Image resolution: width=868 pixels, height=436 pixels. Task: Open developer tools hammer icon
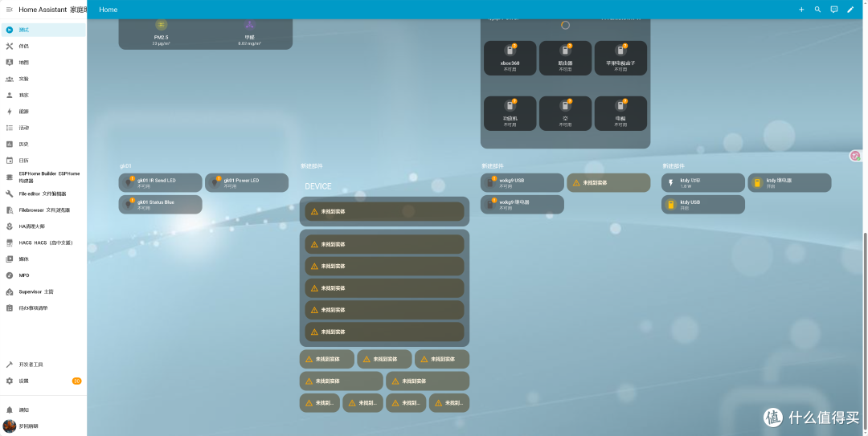coord(10,365)
